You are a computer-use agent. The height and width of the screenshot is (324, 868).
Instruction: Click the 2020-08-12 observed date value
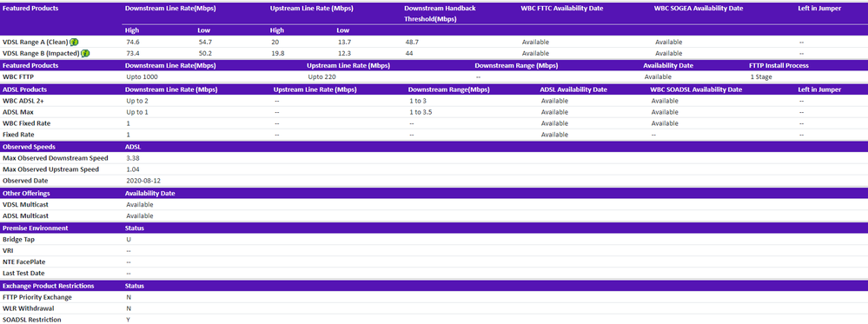[143, 181]
